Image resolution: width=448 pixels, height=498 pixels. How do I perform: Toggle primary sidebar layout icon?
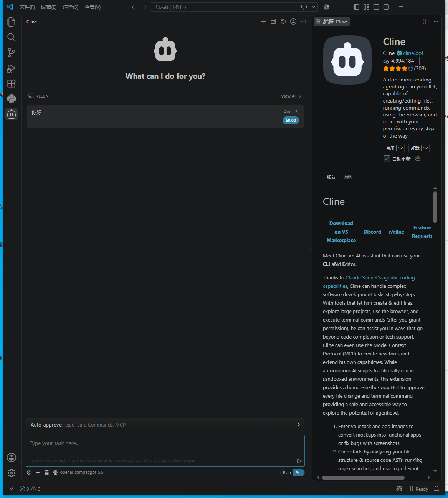point(356,7)
